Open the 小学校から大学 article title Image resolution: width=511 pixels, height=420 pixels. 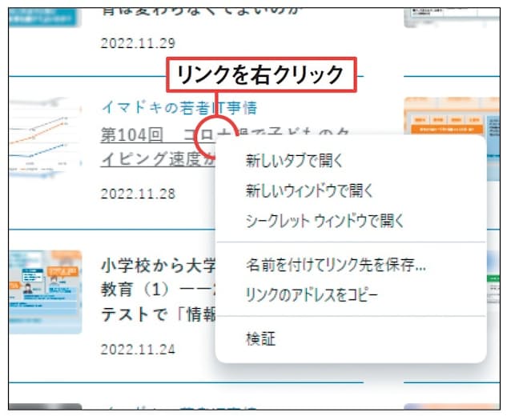click(x=158, y=266)
